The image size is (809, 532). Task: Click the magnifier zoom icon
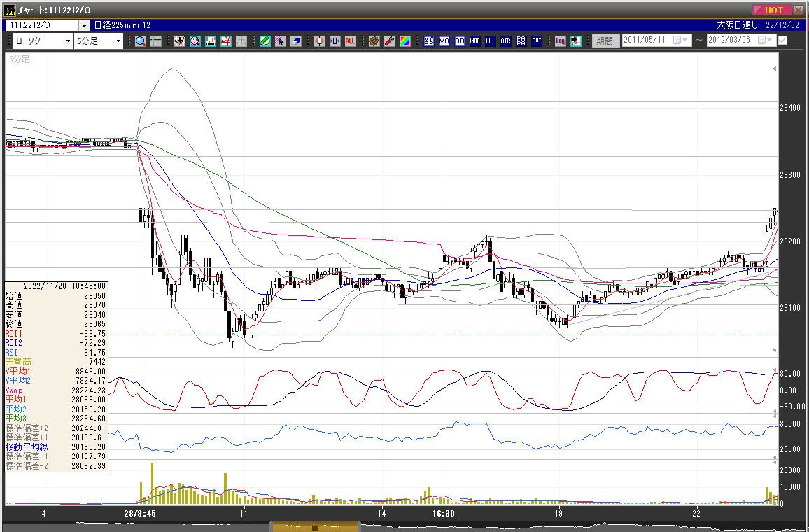pos(141,41)
